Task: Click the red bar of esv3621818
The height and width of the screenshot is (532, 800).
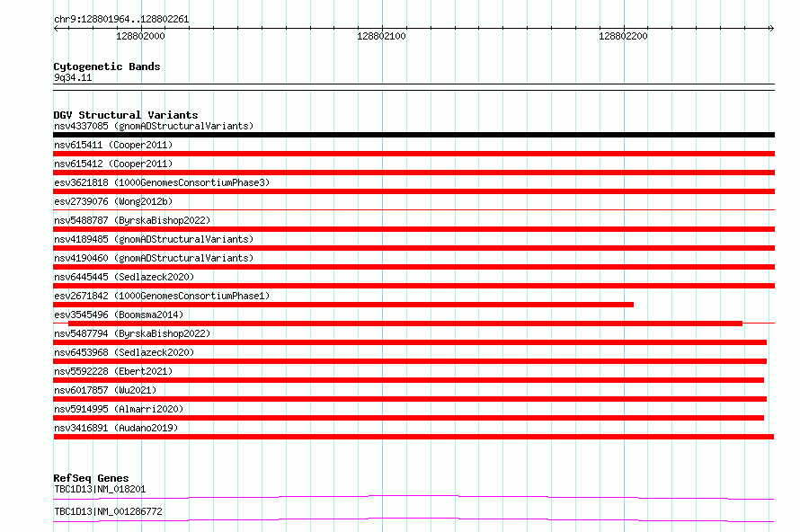Action: point(413,191)
